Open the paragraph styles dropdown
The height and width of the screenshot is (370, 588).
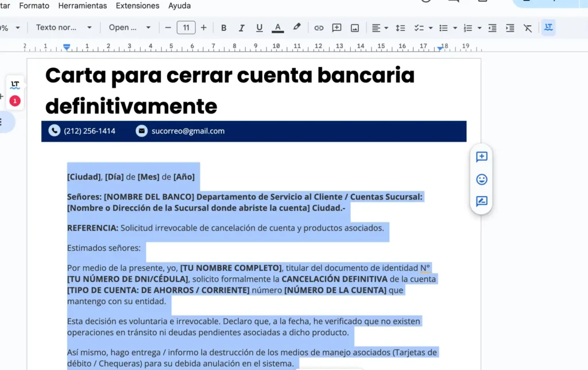click(63, 27)
